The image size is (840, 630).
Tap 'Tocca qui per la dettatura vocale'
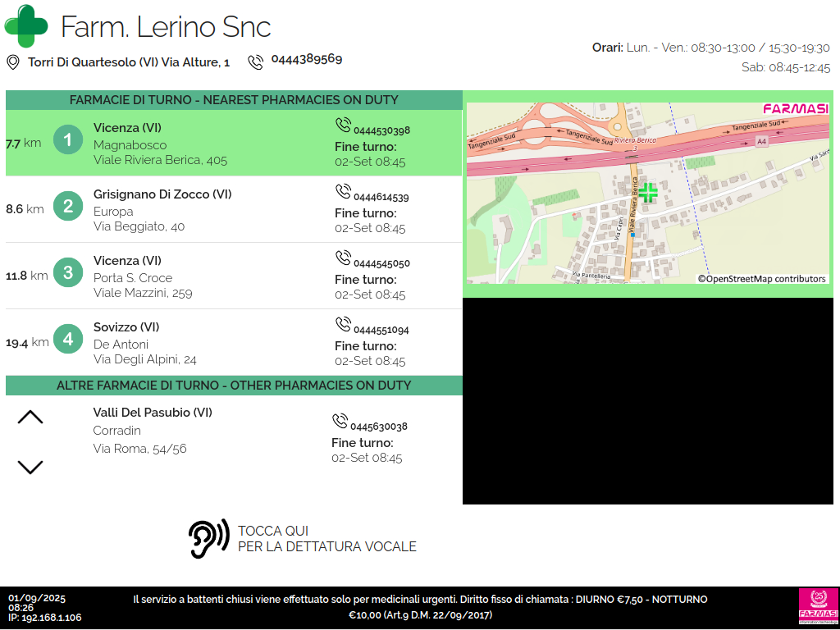[x=326, y=539]
